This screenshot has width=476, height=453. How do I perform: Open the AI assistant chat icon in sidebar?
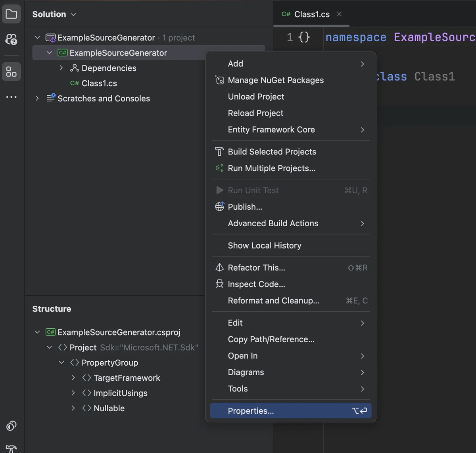click(12, 39)
